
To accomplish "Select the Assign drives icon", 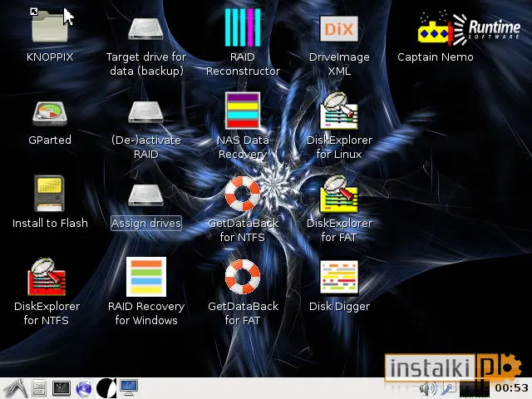I will 146,195.
